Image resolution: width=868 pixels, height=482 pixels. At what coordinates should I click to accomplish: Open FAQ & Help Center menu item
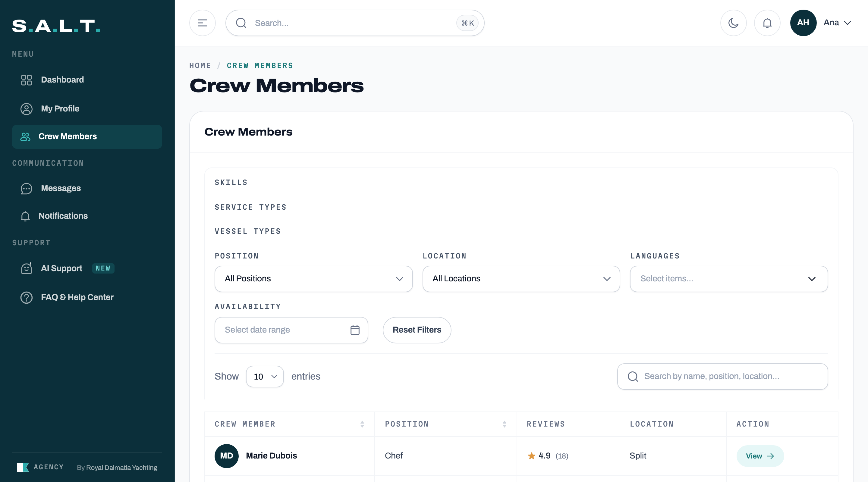(87, 297)
